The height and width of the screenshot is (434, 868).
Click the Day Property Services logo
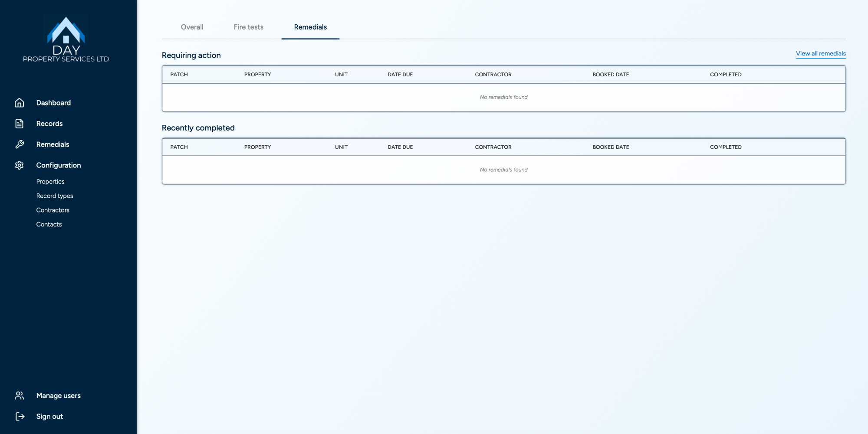coord(66,39)
